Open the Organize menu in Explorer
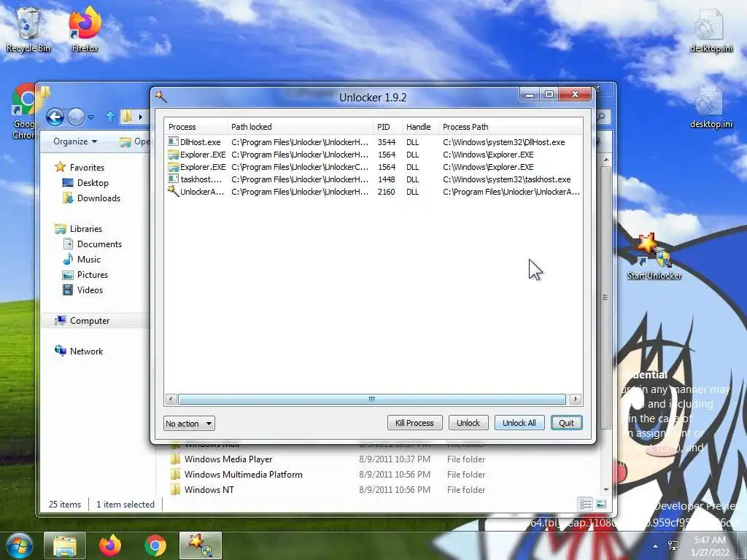Viewport: 747px width, 560px height. (75, 141)
